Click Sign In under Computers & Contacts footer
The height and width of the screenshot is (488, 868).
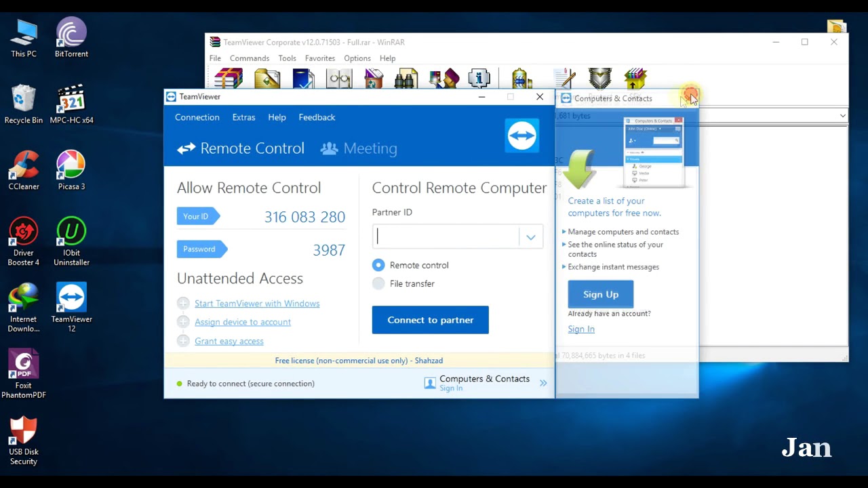coord(451,388)
